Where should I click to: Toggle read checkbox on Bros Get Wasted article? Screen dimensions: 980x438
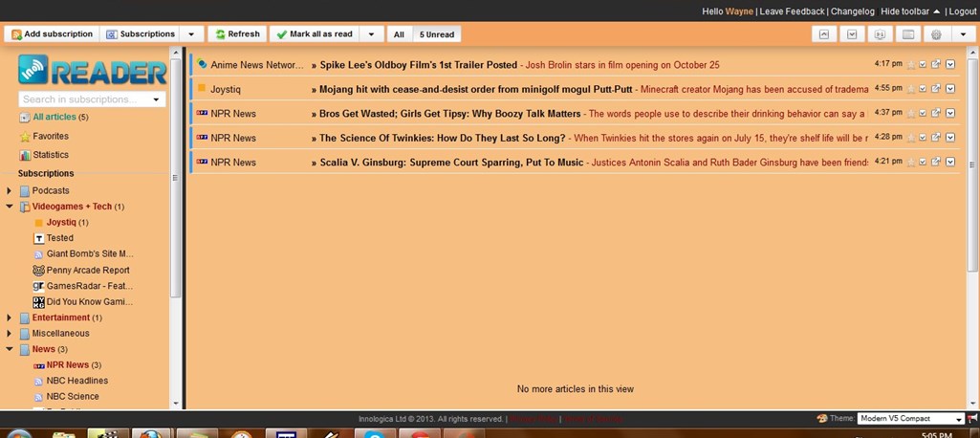coord(924,113)
